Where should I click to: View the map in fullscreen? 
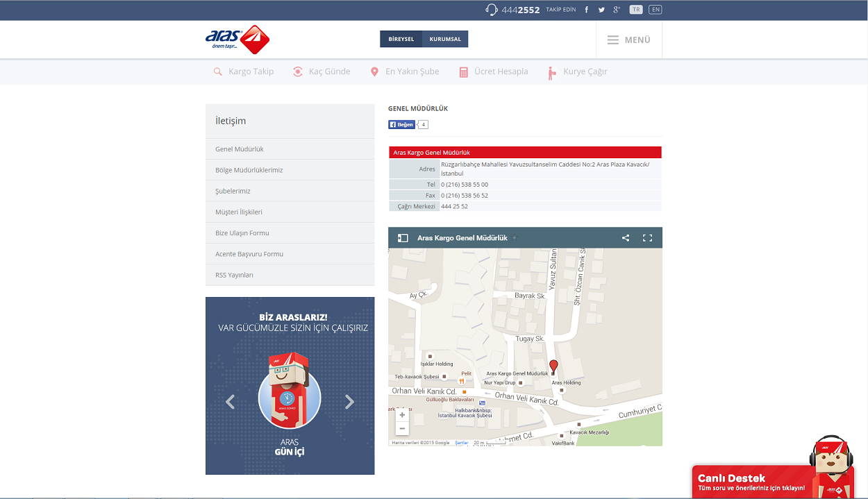[x=647, y=238]
